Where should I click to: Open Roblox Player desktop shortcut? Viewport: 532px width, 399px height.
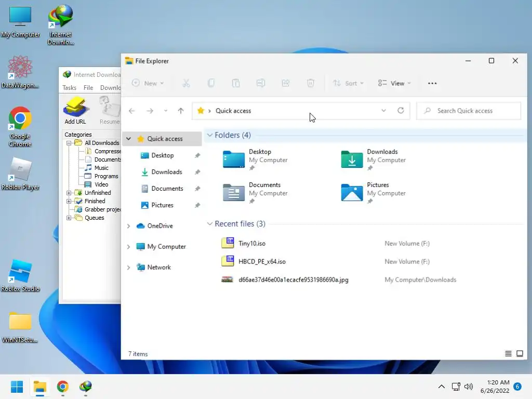(x=20, y=174)
